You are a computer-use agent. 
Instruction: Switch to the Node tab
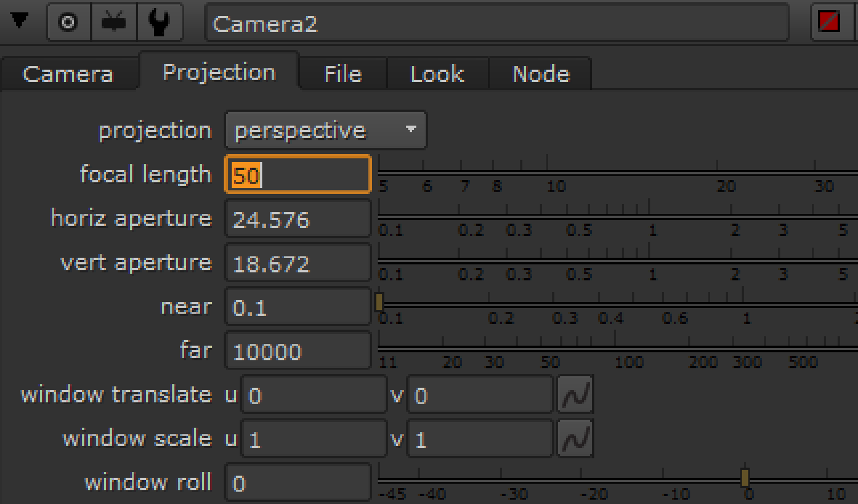tap(541, 74)
